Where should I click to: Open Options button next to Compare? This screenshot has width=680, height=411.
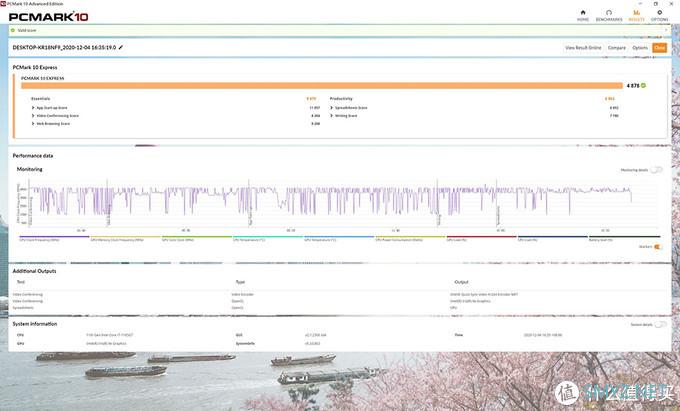(640, 48)
